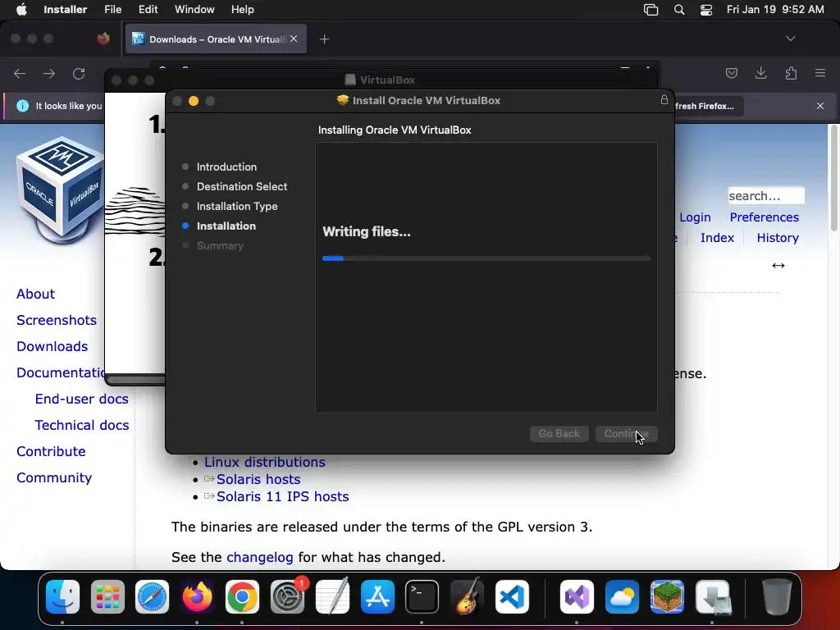Open Spotlight search in menu bar
This screenshot has width=840, height=630.
(678, 10)
